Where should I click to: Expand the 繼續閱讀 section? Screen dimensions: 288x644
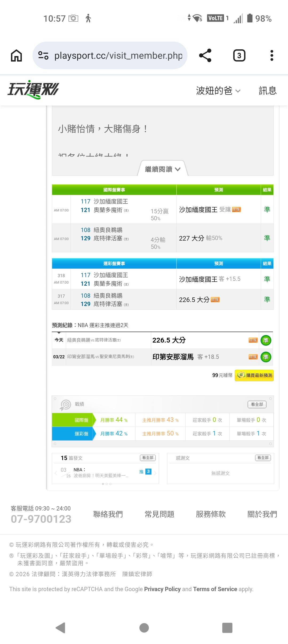tap(163, 169)
